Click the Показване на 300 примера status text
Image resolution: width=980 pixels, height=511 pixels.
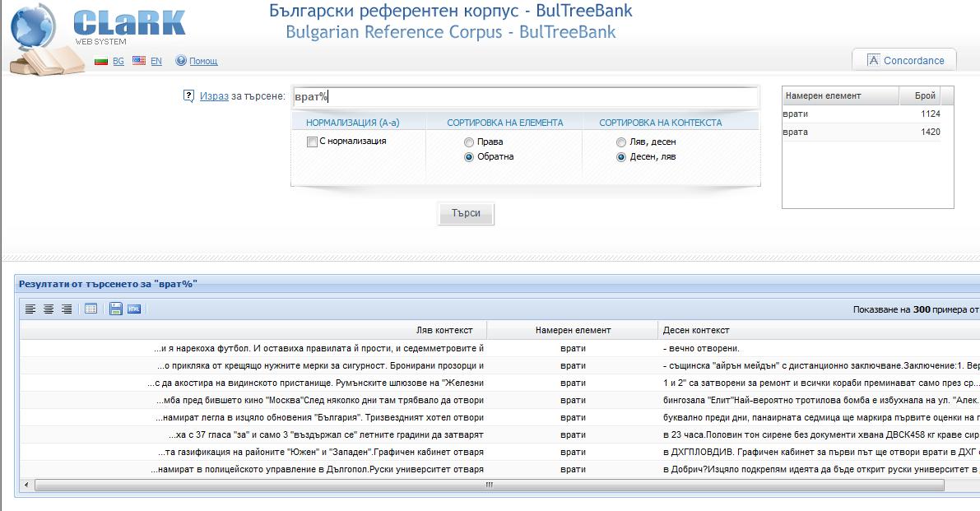tap(916, 309)
